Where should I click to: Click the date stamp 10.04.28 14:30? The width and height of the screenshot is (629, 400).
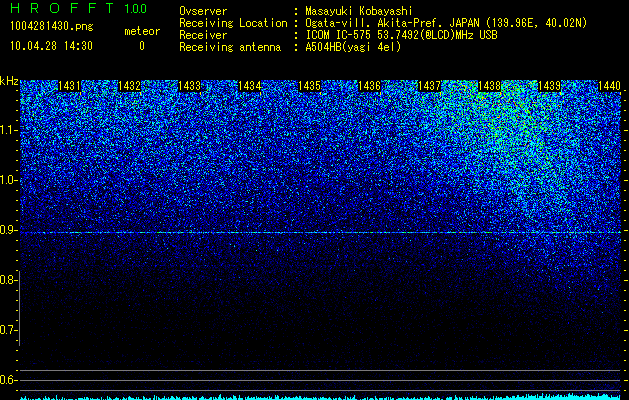(51, 46)
